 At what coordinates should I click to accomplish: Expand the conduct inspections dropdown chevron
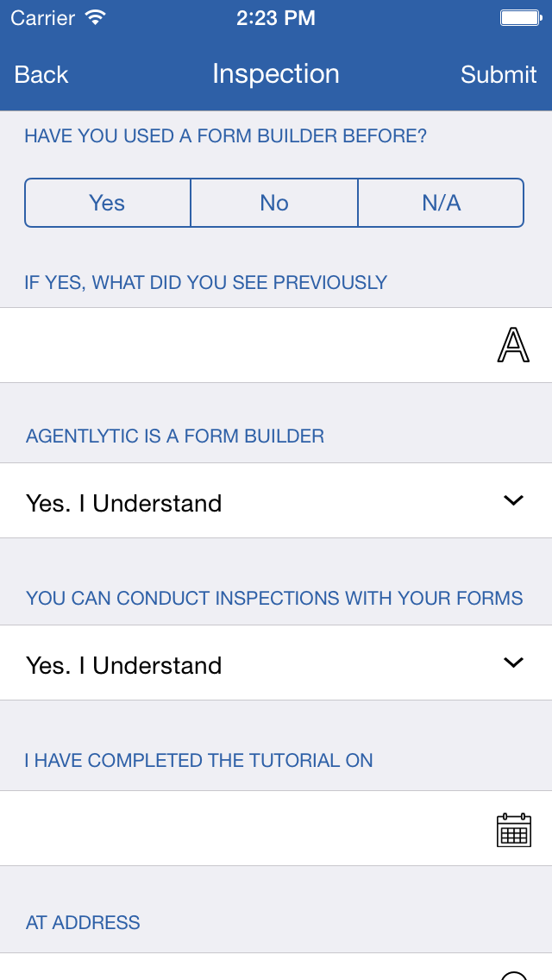coord(513,662)
